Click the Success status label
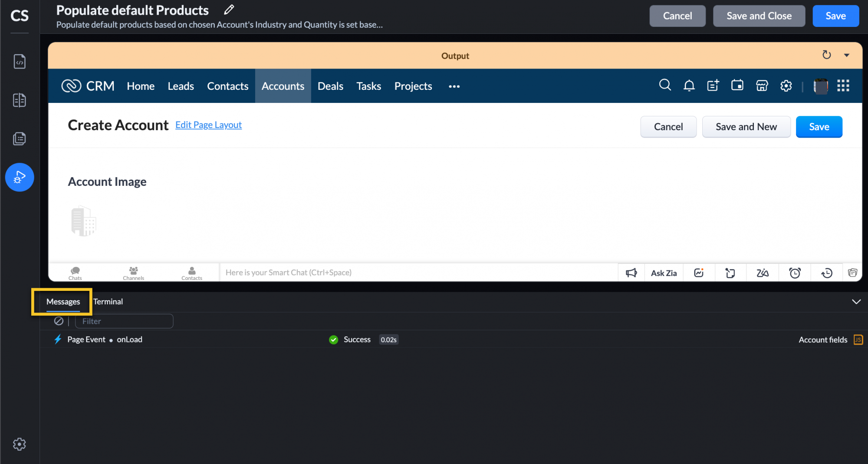Viewport: 868px width, 464px height. click(x=357, y=339)
